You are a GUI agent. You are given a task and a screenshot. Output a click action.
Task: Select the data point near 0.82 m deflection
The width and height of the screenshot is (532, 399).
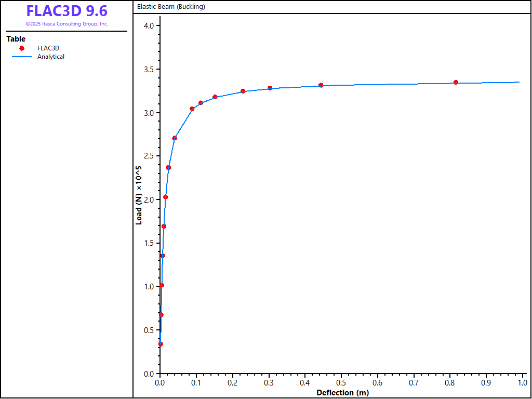[x=456, y=82]
